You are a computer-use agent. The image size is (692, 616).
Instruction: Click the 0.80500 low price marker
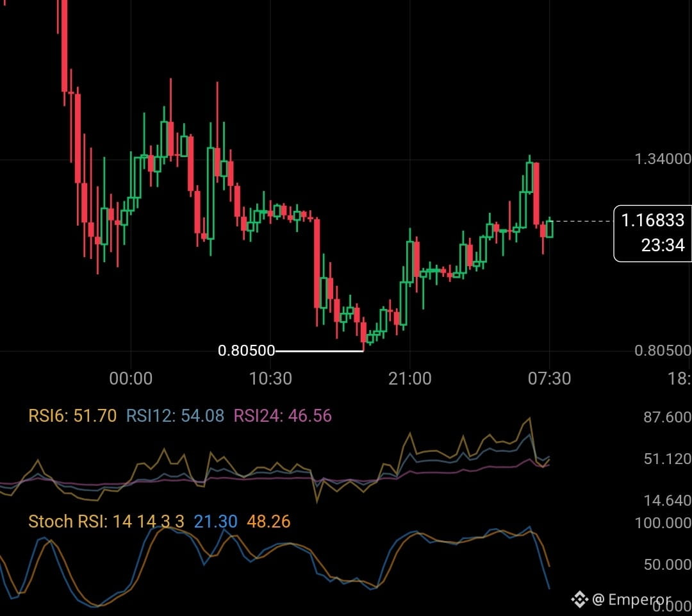point(246,351)
